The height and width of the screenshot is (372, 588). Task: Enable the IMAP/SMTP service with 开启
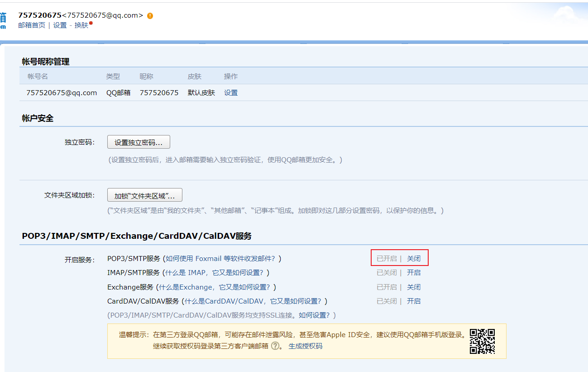tap(414, 272)
